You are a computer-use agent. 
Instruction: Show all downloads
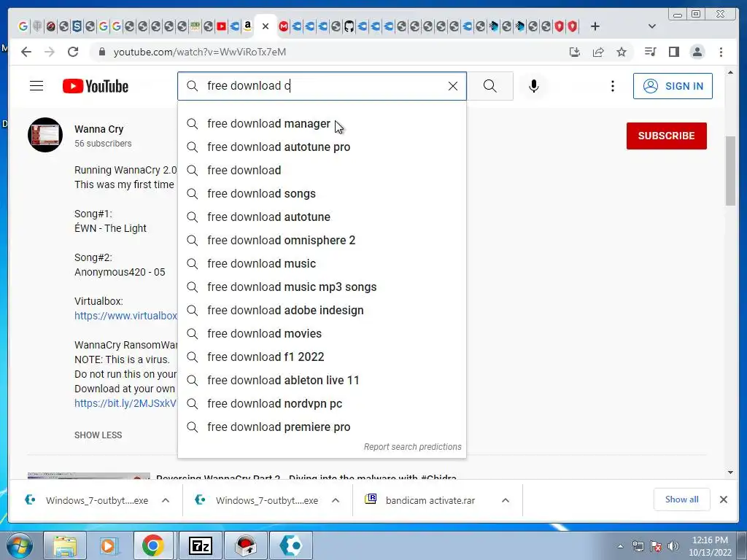pyautogui.click(x=682, y=499)
